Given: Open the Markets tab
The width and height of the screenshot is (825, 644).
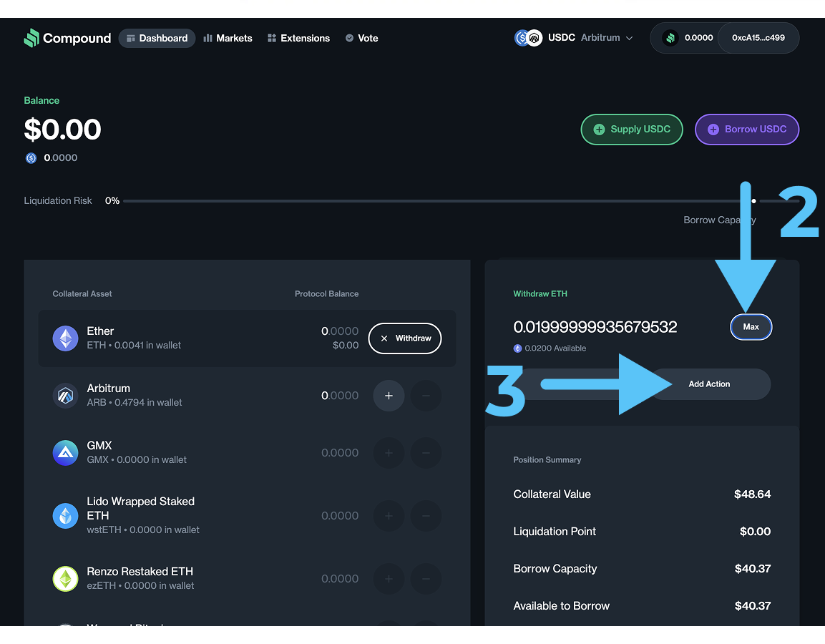Looking at the screenshot, I should click(x=228, y=38).
